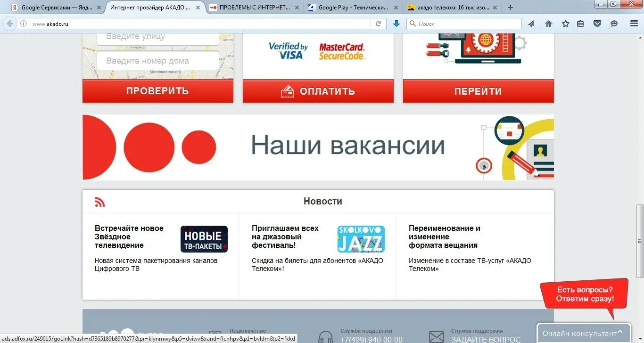The image size is (644, 343).
Task: Click the ПРОВЕРИТЬ button
Action: click(x=158, y=91)
